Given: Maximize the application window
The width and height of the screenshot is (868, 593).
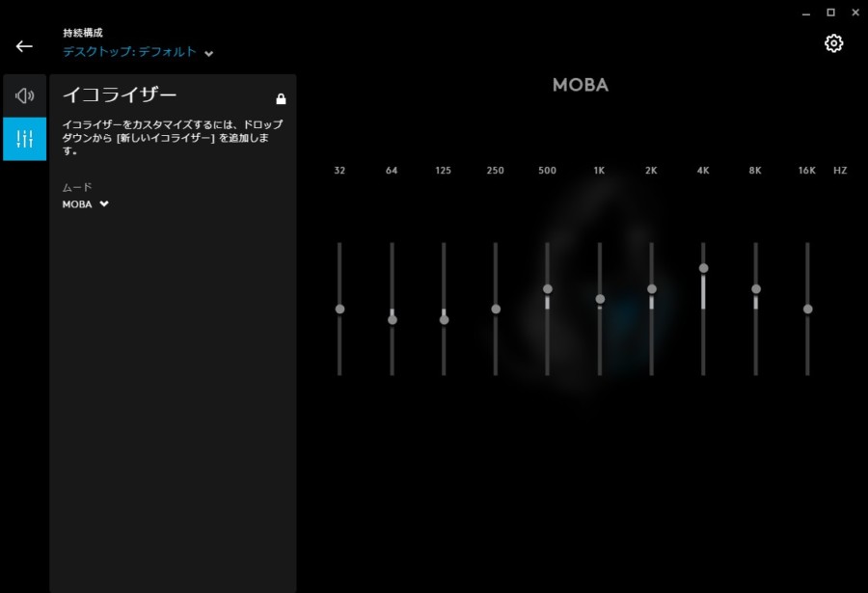Looking at the screenshot, I should (x=830, y=13).
